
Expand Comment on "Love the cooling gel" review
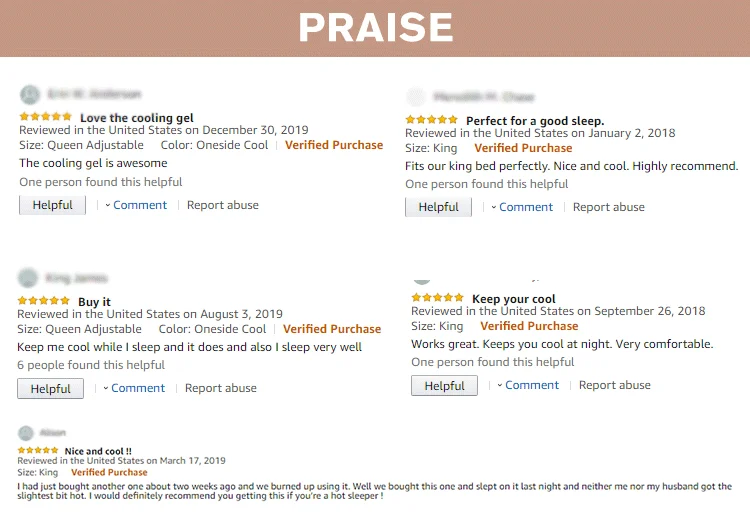139,205
